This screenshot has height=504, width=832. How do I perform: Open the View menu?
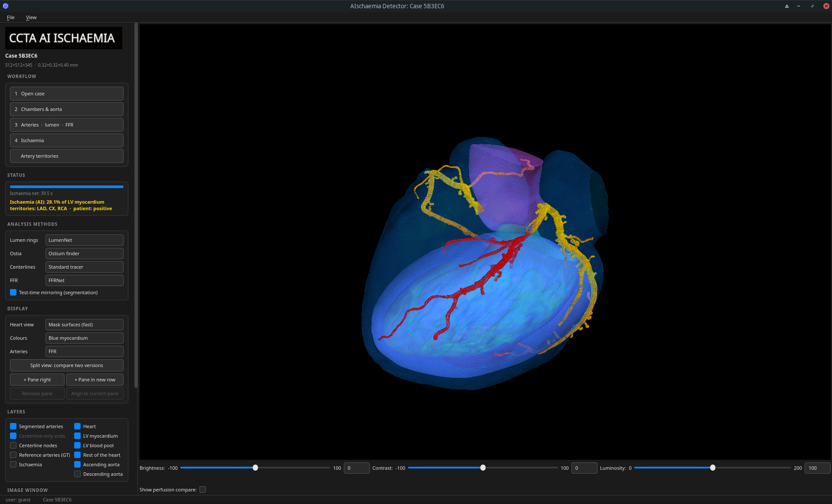31,17
